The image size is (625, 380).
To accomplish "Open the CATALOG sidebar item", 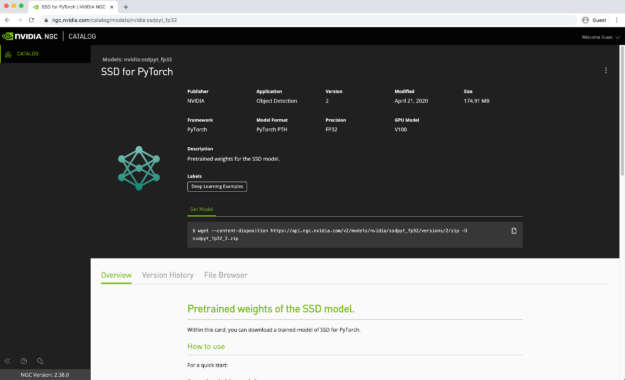I will [45, 54].
